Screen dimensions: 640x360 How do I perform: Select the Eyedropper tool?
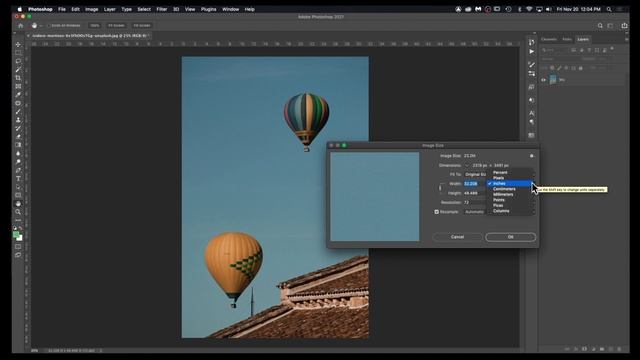18,95
